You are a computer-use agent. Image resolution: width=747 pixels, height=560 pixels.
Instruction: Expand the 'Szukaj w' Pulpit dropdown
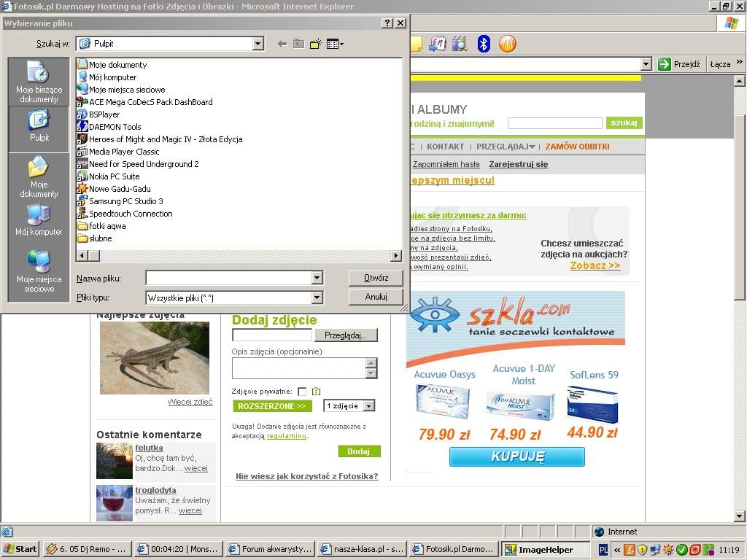[258, 44]
